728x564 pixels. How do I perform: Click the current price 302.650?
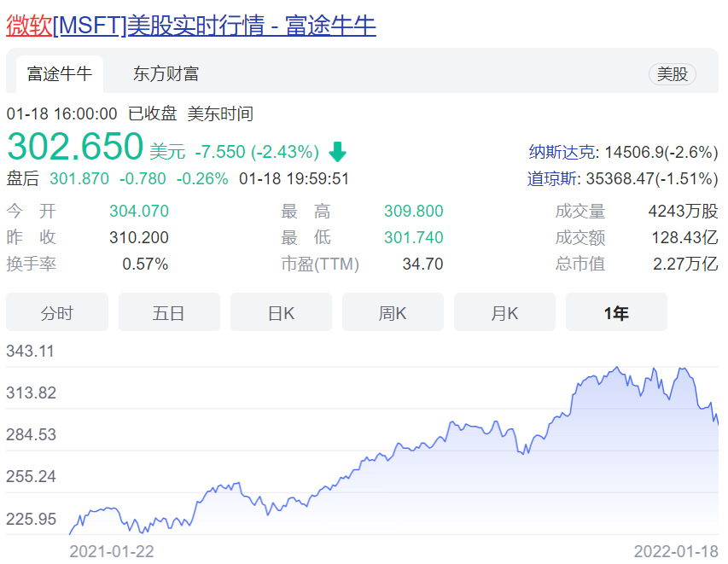(75, 146)
